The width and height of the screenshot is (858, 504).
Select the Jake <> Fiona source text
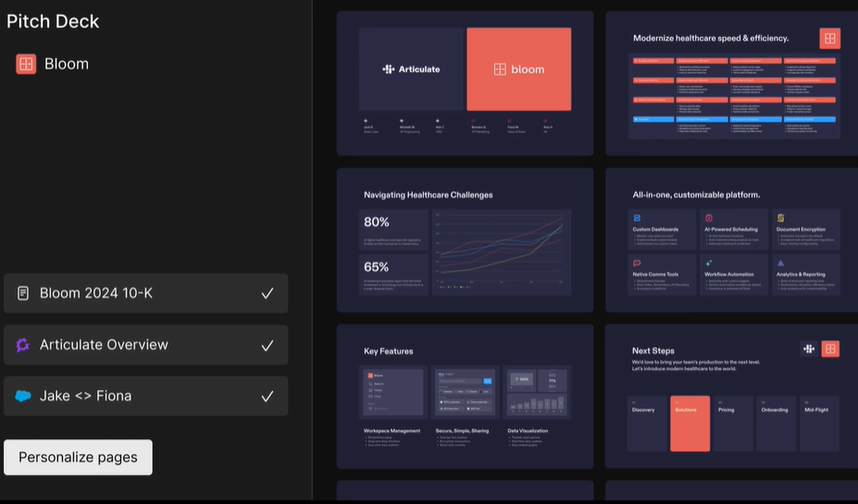tap(85, 396)
